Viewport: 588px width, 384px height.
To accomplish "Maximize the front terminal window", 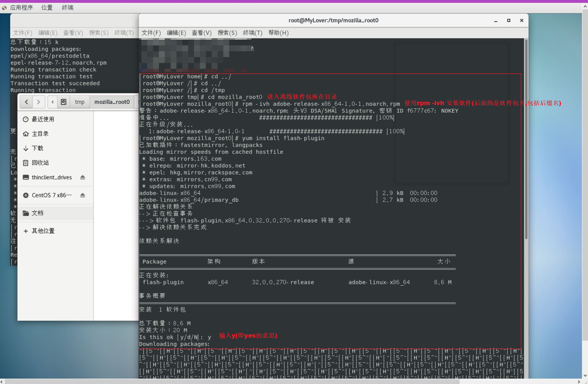I will 509,20.
